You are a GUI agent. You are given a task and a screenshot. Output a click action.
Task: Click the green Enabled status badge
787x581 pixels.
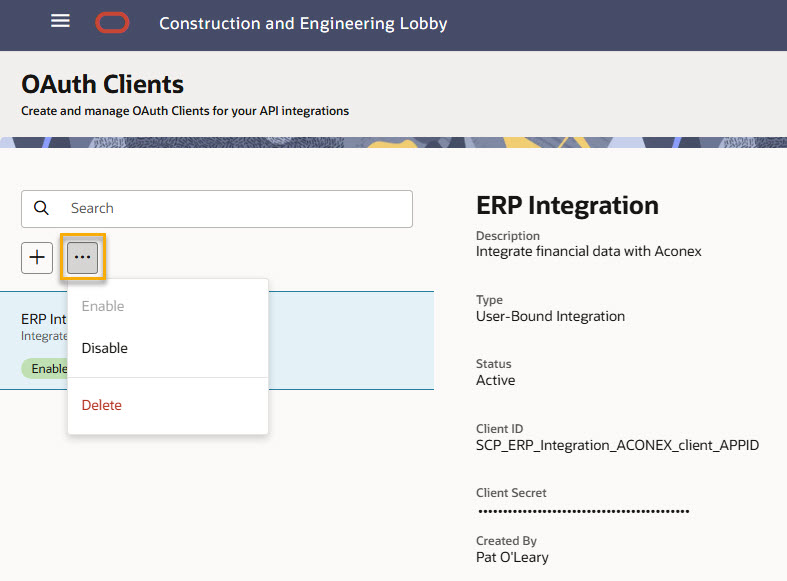(44, 369)
